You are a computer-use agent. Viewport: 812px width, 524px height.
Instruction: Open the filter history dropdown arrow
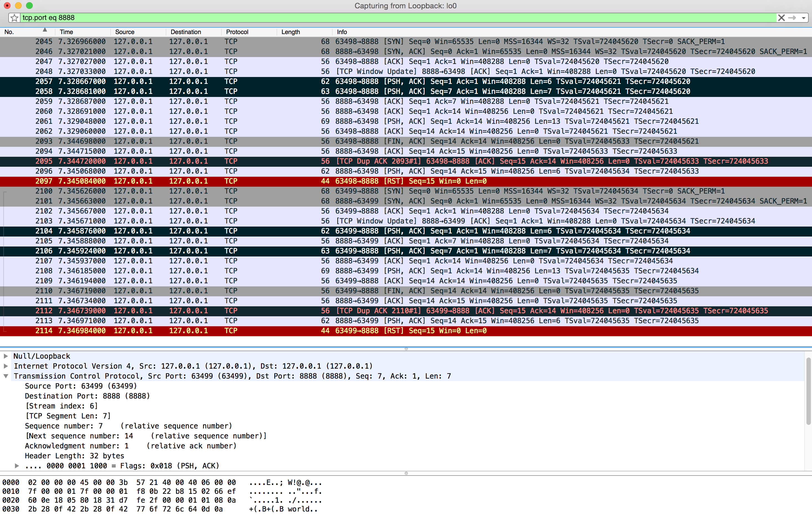[x=803, y=18]
